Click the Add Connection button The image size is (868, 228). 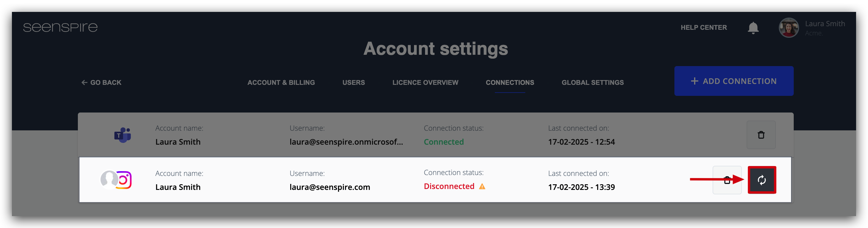pos(733,81)
